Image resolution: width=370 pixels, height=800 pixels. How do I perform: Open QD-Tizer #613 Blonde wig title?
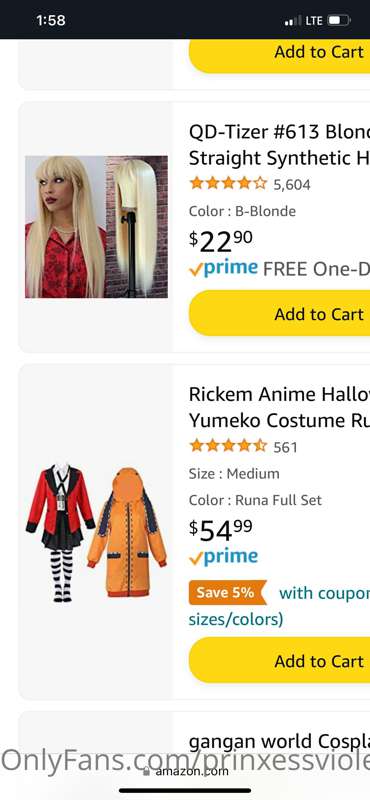(279, 145)
